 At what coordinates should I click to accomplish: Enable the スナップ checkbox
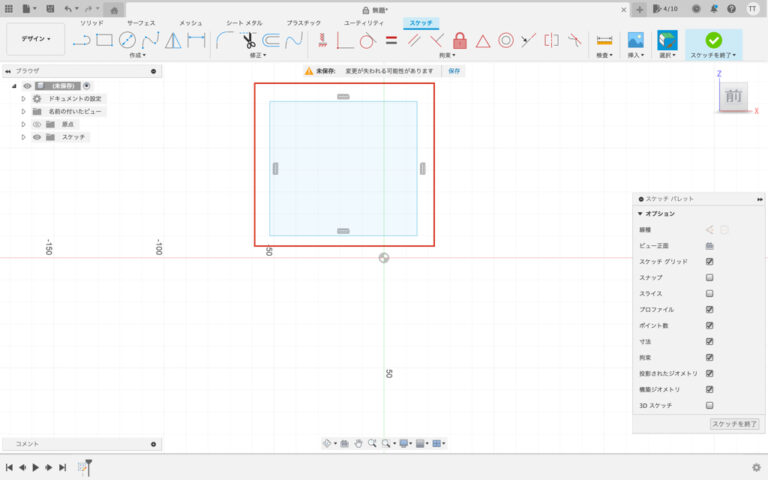(709, 277)
